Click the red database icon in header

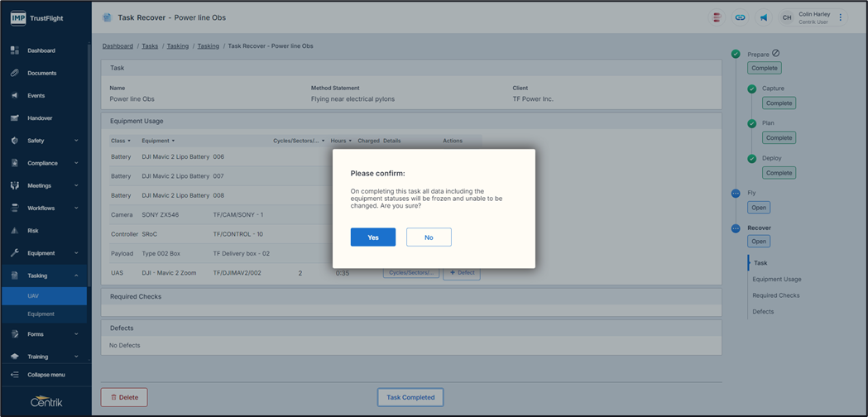click(717, 17)
